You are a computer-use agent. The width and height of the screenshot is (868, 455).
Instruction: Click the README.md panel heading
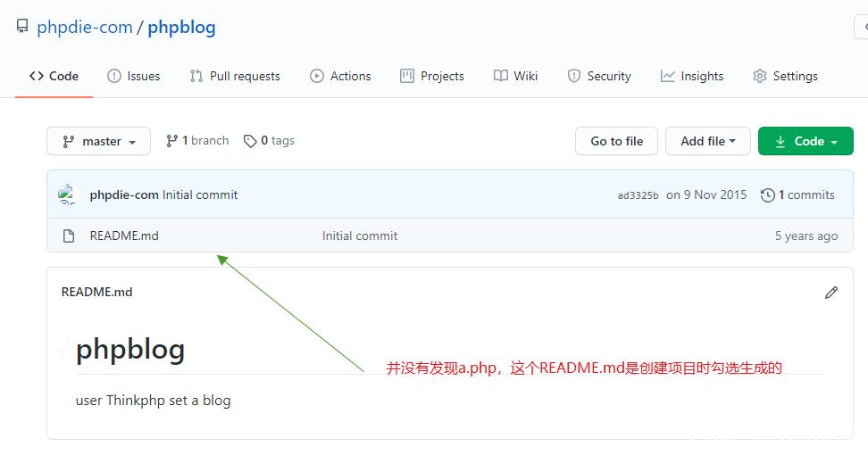96,292
